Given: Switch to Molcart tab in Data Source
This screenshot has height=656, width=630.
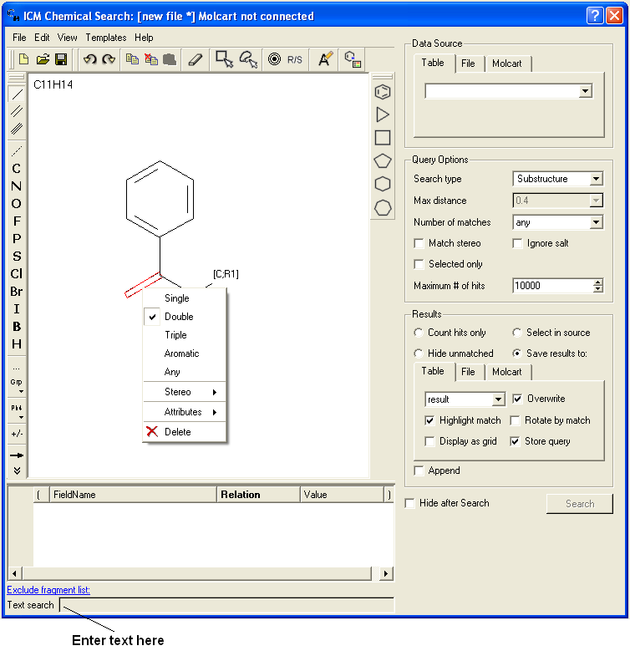Looking at the screenshot, I should (x=509, y=63).
